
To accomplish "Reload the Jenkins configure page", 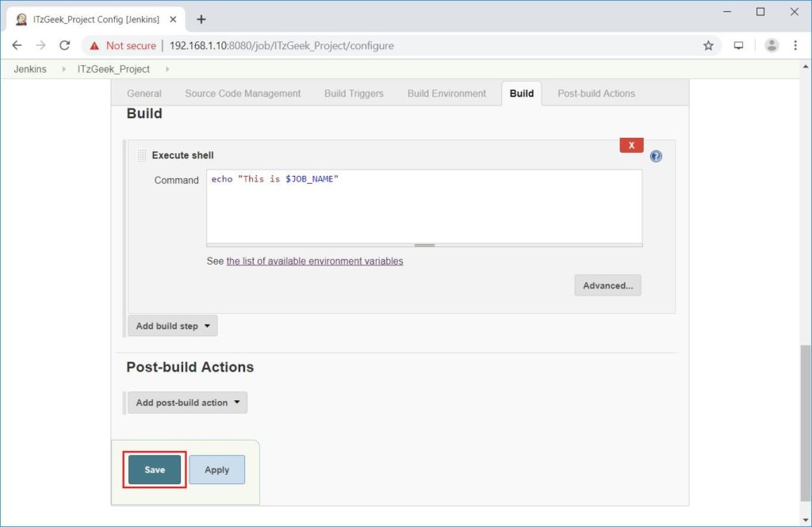I will [64, 45].
